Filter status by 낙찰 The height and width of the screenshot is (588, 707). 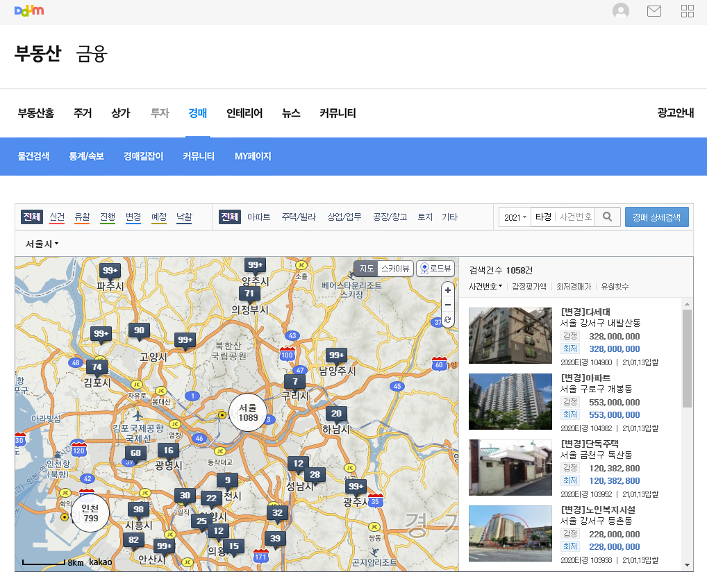(x=184, y=217)
